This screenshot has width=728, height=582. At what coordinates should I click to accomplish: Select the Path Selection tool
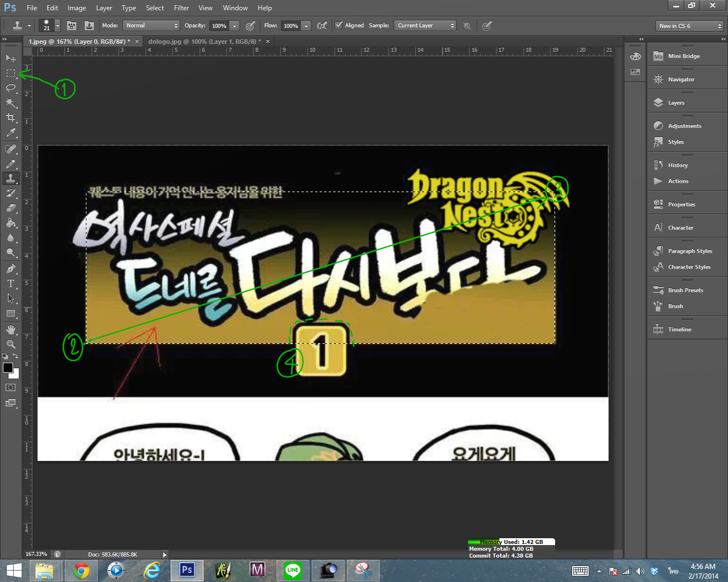11,298
